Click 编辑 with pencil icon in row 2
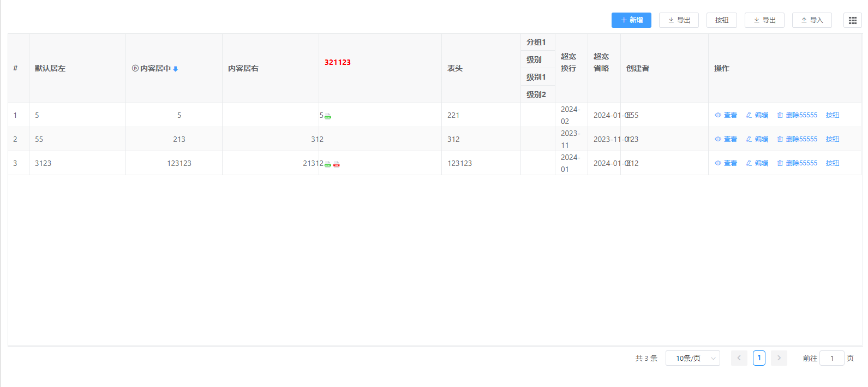868x387 pixels. pos(757,139)
